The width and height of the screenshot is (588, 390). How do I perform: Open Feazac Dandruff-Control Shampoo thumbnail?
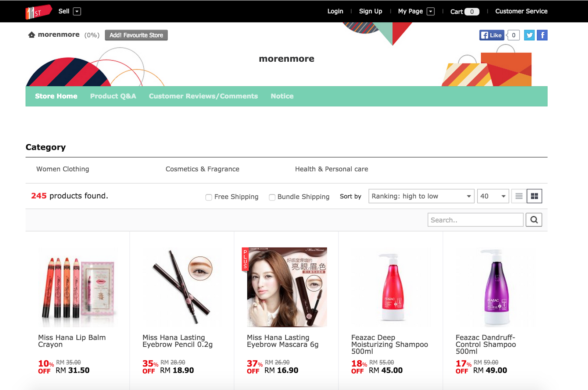[x=496, y=287]
